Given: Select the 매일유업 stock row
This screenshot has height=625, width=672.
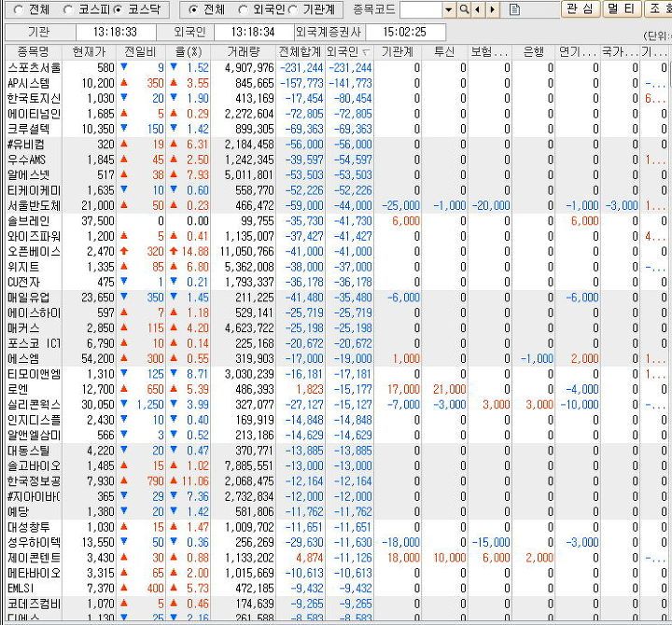Looking at the screenshot, I should (336, 298).
